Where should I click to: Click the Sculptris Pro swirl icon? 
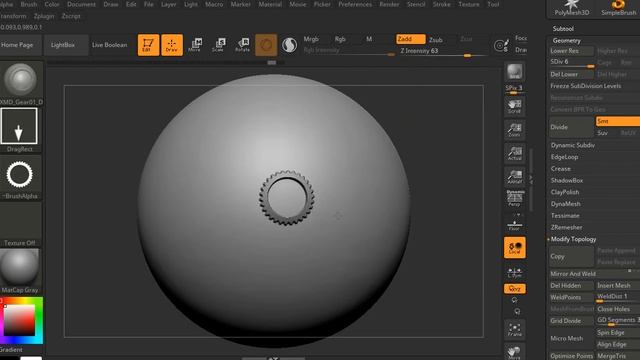(x=289, y=45)
